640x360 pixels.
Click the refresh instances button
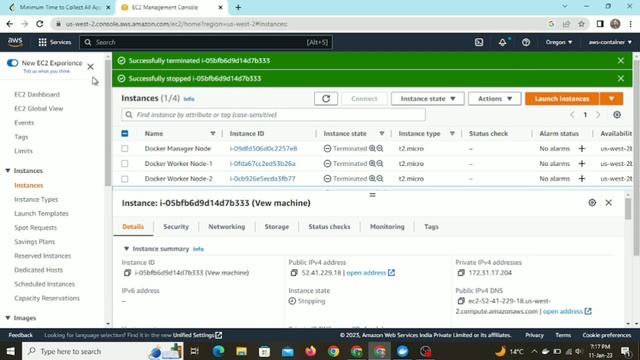(x=326, y=99)
